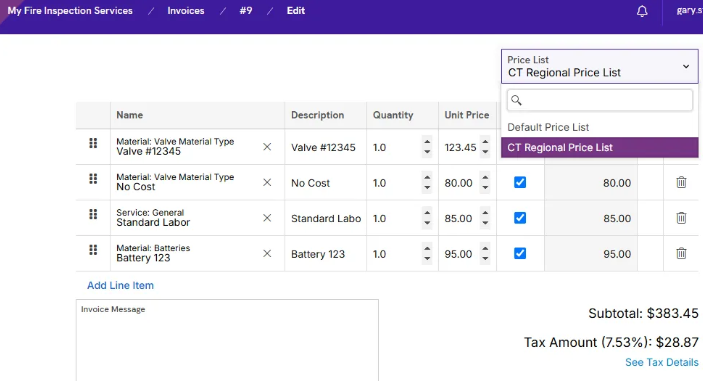Grab the drag handle for Valve #12345 row
703x381 pixels.
tap(93, 143)
